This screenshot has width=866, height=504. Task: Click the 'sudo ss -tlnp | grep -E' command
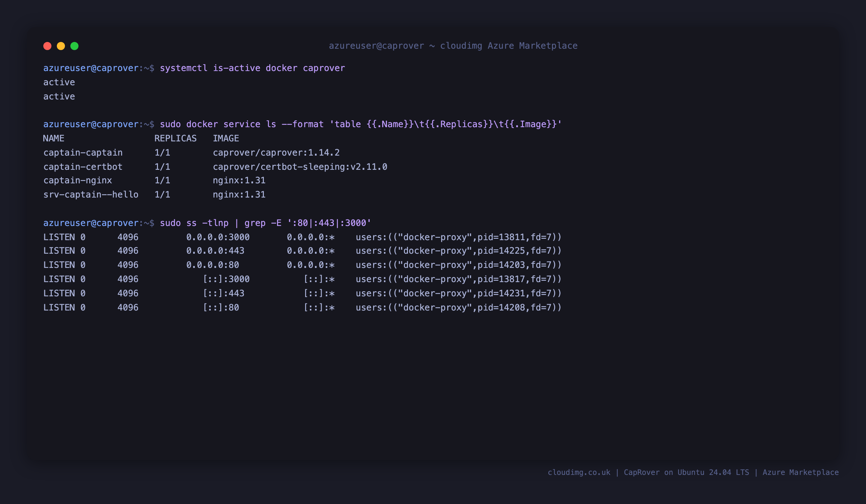coord(265,223)
